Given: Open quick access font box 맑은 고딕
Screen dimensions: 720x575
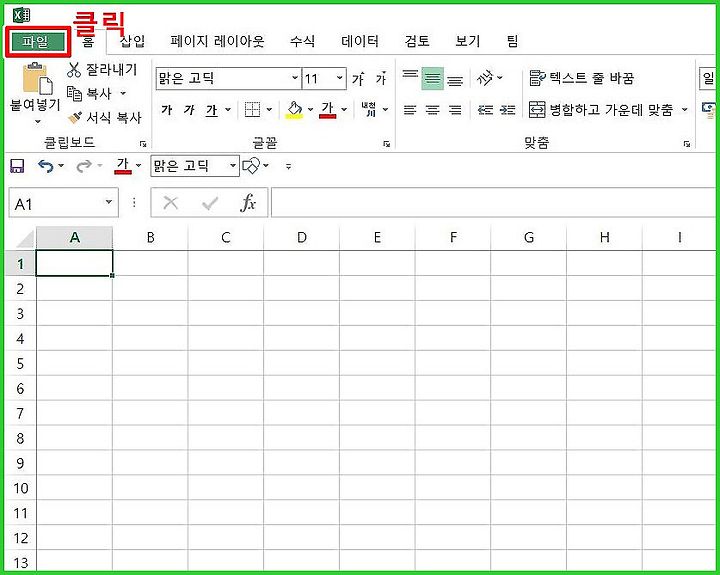Looking at the screenshot, I should click(x=195, y=166).
